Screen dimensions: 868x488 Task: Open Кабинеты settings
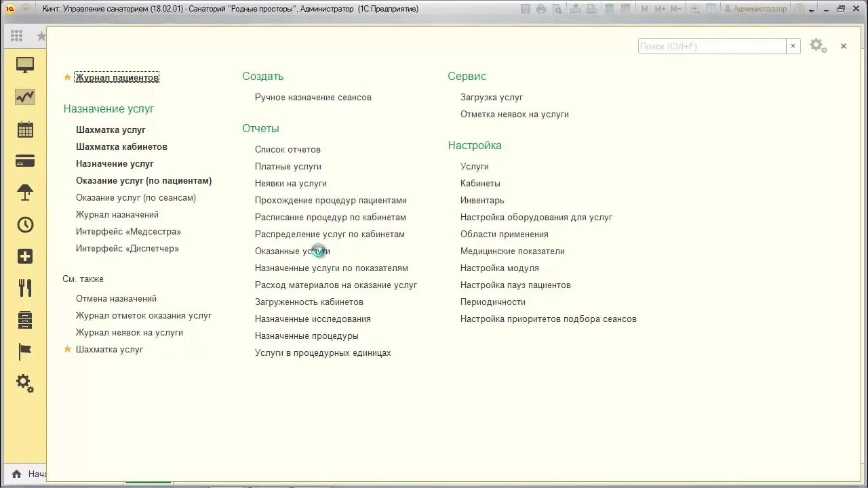pos(480,183)
